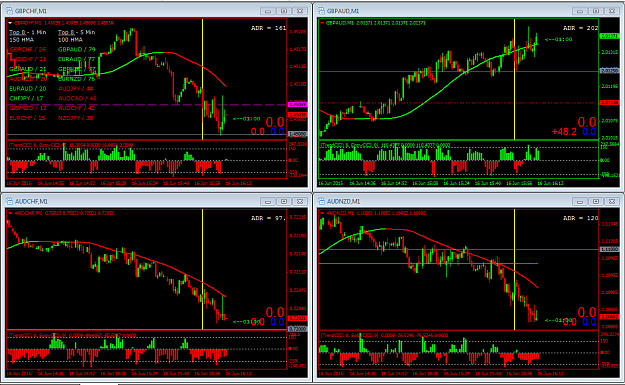
Task: Click the magenta price tag on GBPCHF price axis
Action: [x=297, y=104]
